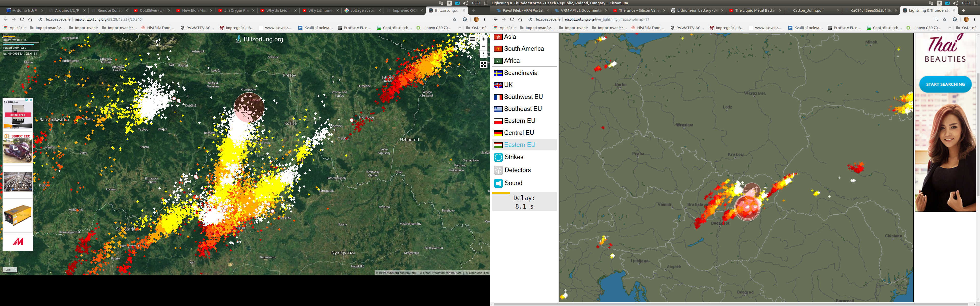Switch to the New Elon Musk tab
This screenshot has height=306, width=980.
tap(193, 10)
